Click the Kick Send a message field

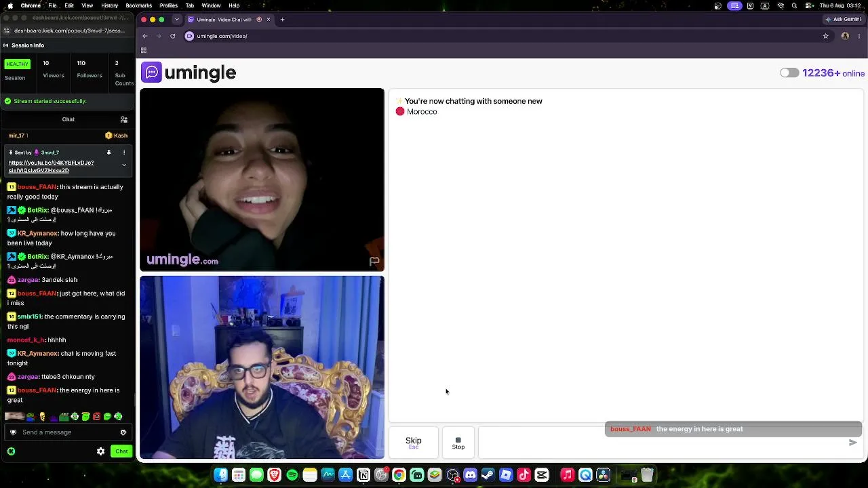68,432
